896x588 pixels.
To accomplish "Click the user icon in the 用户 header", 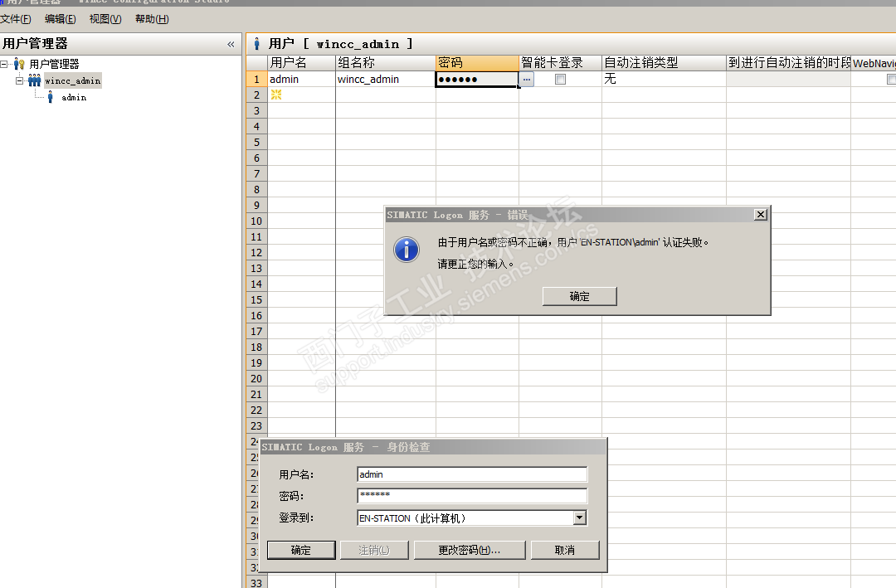I will tap(257, 43).
